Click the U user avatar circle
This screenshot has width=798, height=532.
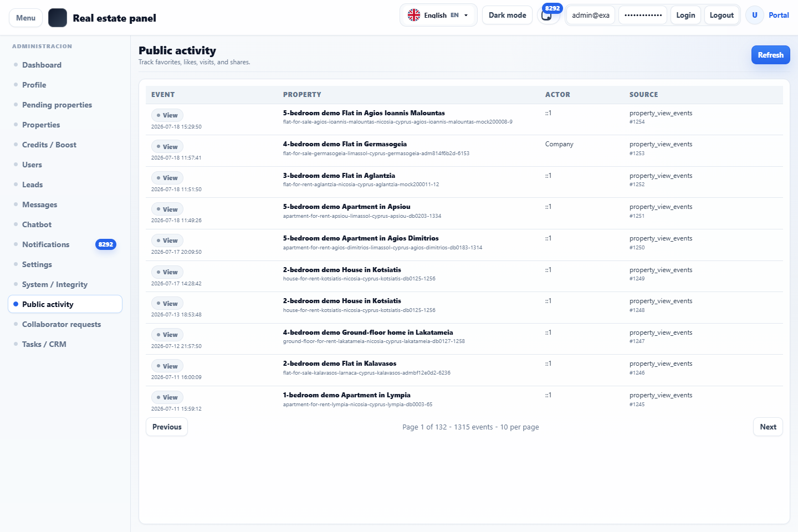click(x=754, y=15)
